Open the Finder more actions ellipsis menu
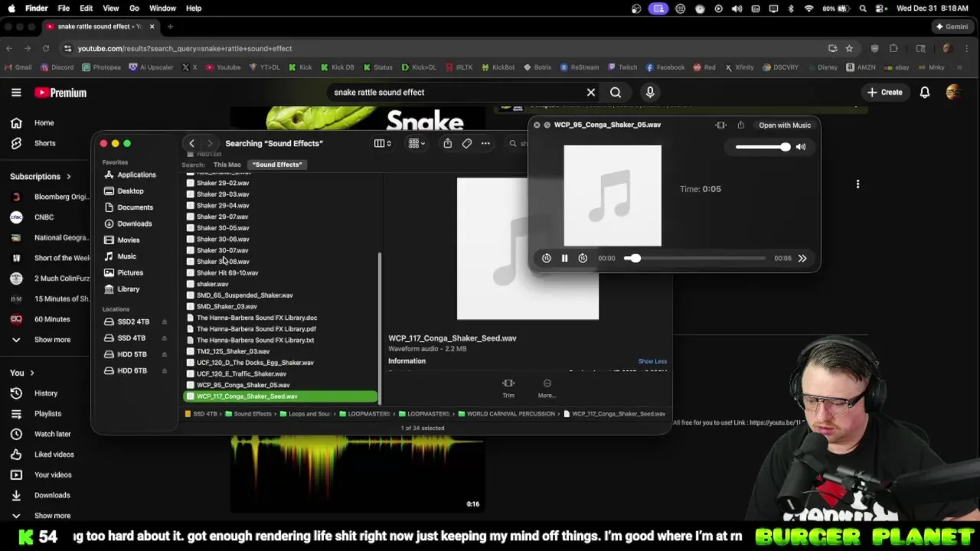Viewport: 980px width, 551px height. (x=485, y=143)
